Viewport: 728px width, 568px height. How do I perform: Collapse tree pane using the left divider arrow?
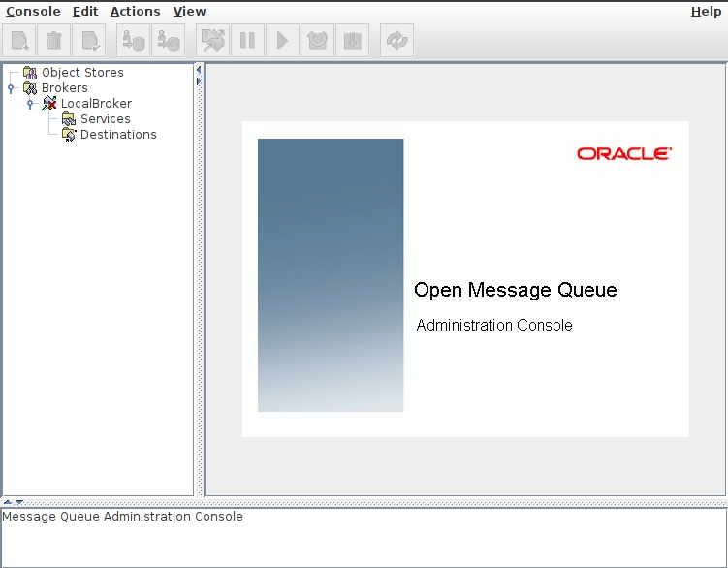click(x=199, y=70)
